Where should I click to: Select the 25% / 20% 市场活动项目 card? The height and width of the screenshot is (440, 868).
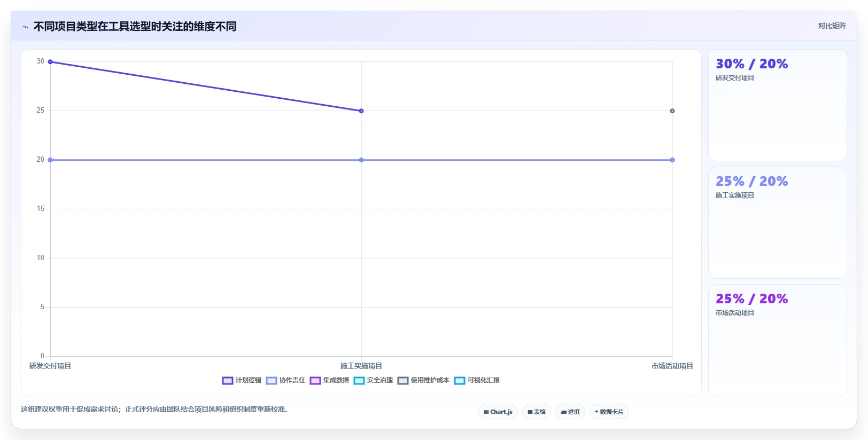(778, 340)
